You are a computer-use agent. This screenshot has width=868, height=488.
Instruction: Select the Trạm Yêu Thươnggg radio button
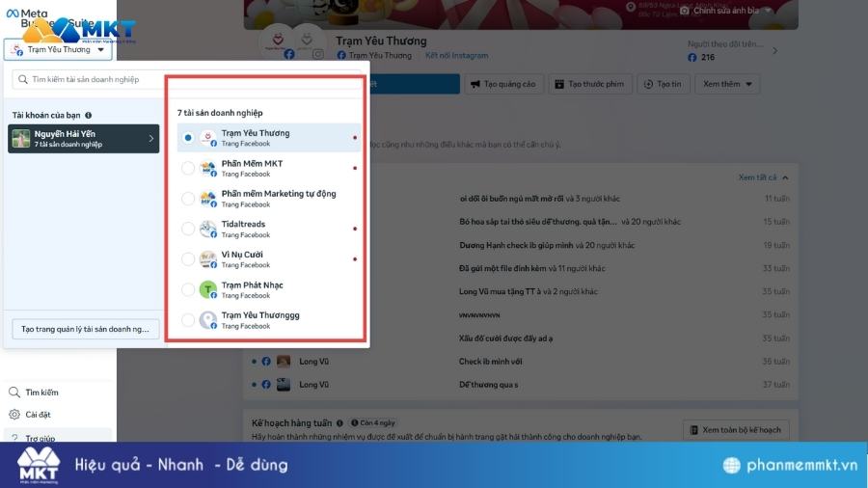(x=188, y=320)
